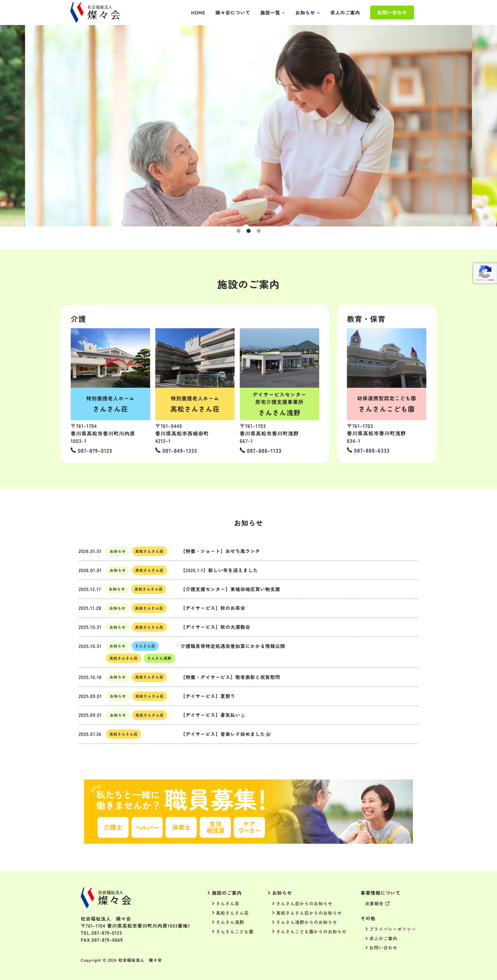Call 087-849-1333 phone number link
Viewport: 497px width, 980px height.
(x=179, y=451)
